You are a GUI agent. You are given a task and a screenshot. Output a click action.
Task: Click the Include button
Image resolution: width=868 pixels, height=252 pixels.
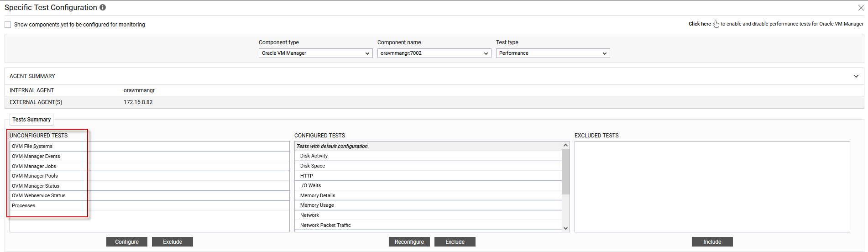pyautogui.click(x=712, y=242)
